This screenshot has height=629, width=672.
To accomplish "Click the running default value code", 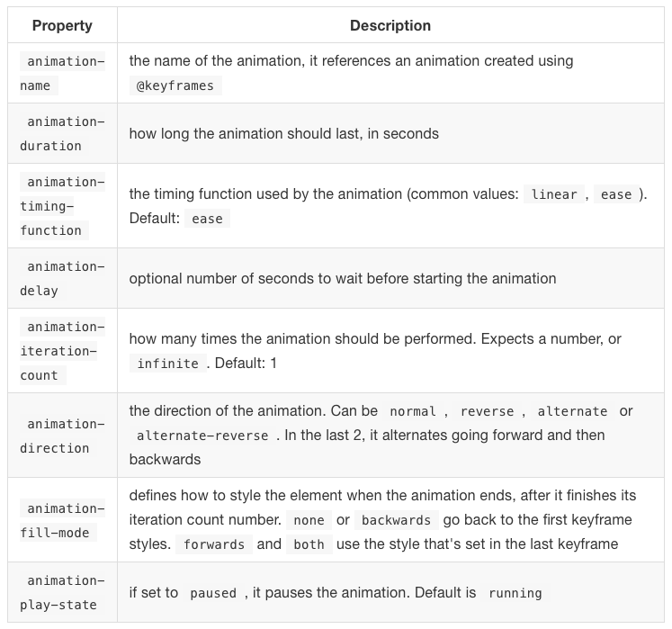I will click(515, 593).
